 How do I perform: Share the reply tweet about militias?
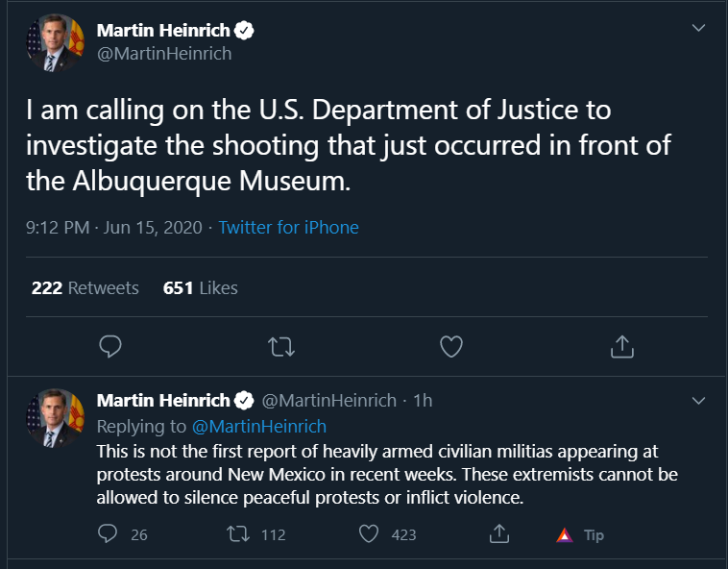499,533
